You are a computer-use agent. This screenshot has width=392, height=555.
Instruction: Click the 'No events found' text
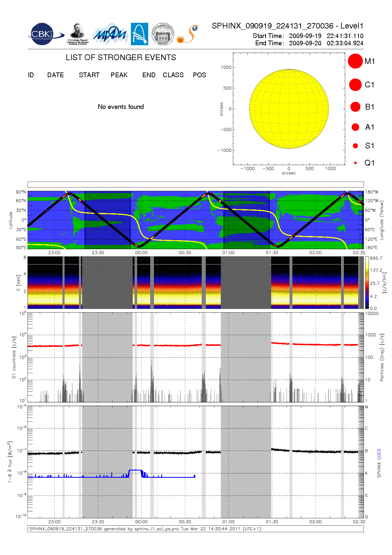[121, 107]
